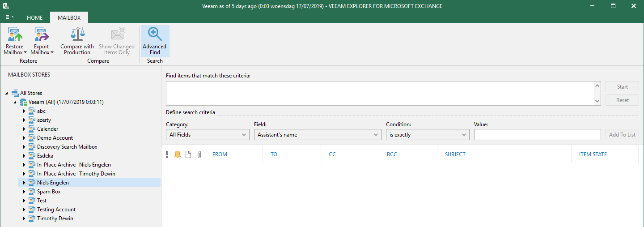The image size is (644, 227).
Task: Sort by reminder bell column icon
Action: (x=178, y=154)
